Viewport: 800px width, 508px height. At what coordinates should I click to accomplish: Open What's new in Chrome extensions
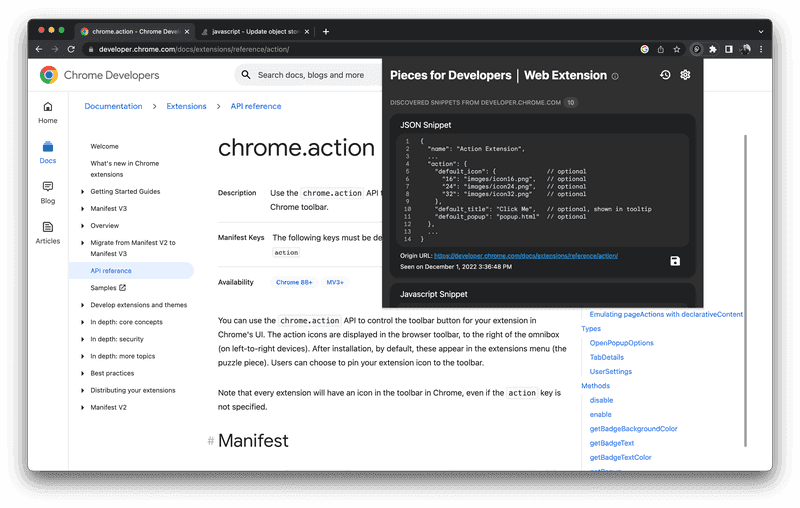[x=124, y=169]
